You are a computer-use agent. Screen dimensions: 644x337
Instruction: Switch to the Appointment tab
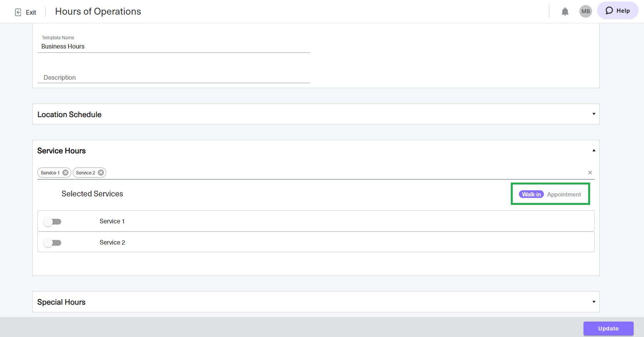tap(564, 194)
